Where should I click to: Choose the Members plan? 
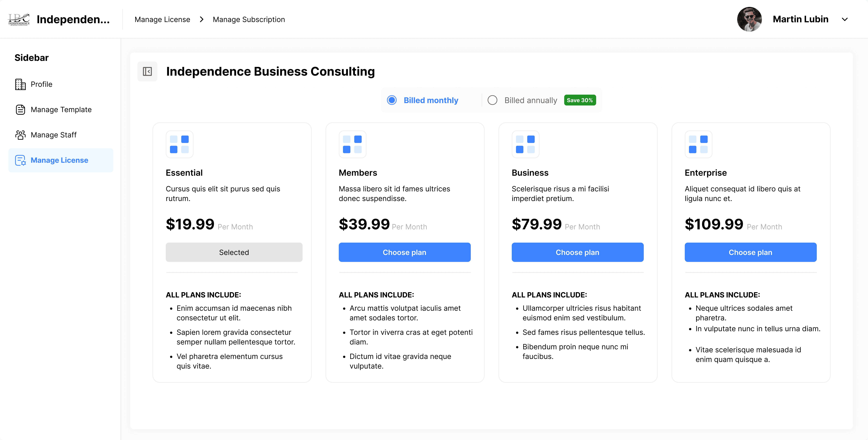pos(404,252)
